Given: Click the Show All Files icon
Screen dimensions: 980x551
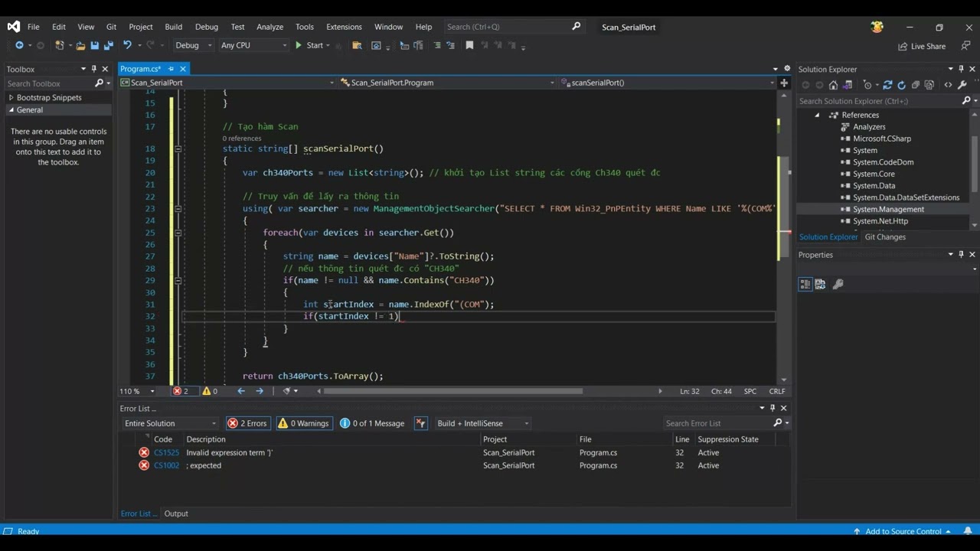Looking at the screenshot, I should pos(929,85).
